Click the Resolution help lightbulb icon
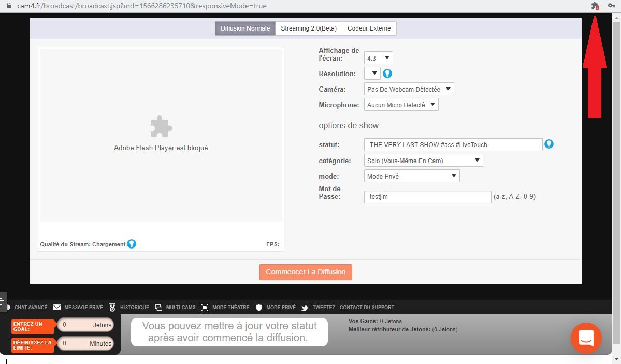The image size is (621, 364). 387,74
